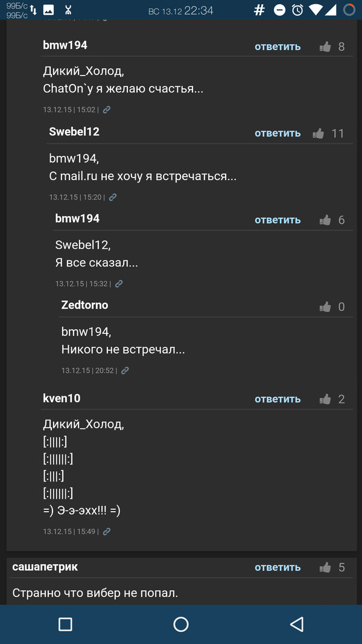
Task: Tap permalink icon beside 15:32 timestamp
Action: 119,283
